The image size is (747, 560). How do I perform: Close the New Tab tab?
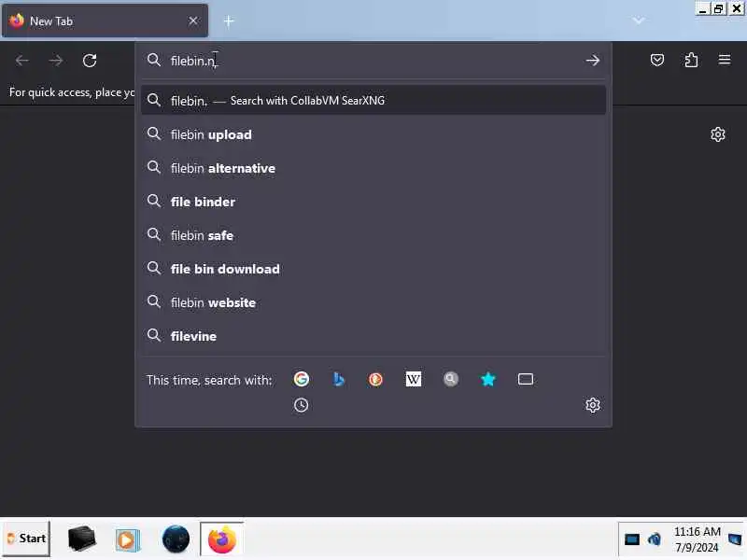[x=193, y=21]
